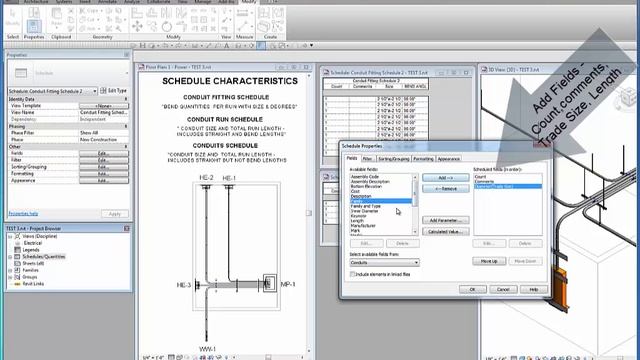The image size is (640, 360).
Task: Select Legends in Project Browser
Action: [x=31, y=250]
